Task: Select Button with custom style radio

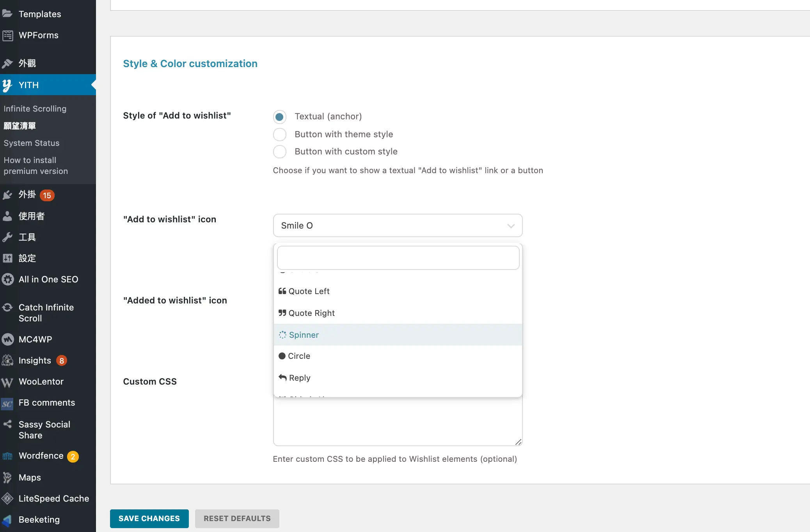Action: 279,152
